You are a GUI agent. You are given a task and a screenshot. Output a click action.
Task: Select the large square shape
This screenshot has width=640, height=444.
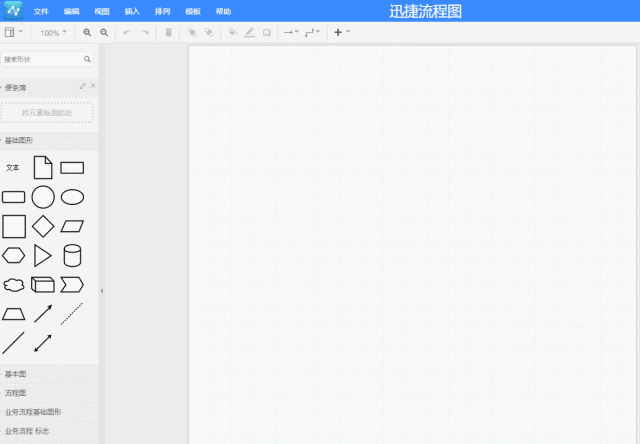coord(14,226)
